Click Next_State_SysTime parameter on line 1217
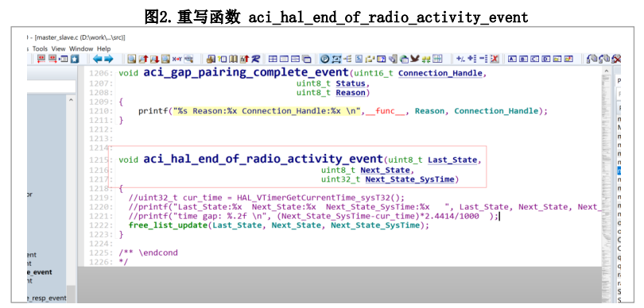The height and width of the screenshot is (308, 644). coord(409,179)
